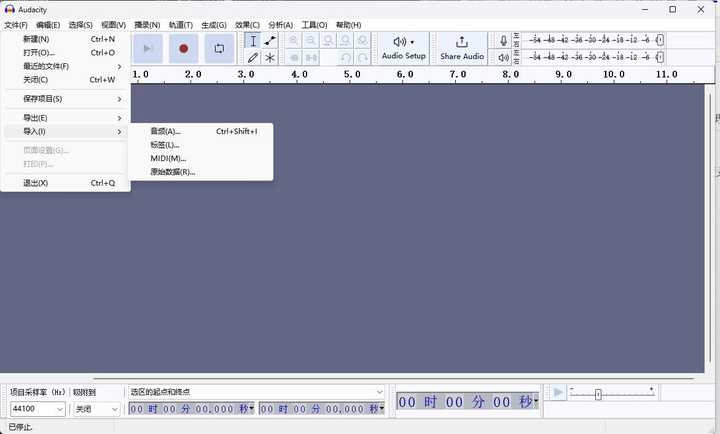Select 退出(X) in the File menu

tap(65, 183)
